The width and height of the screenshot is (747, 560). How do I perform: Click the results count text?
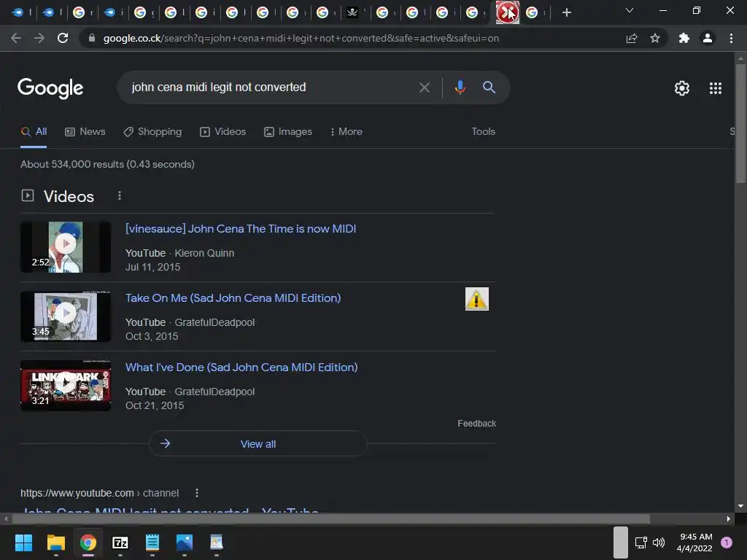[107, 164]
